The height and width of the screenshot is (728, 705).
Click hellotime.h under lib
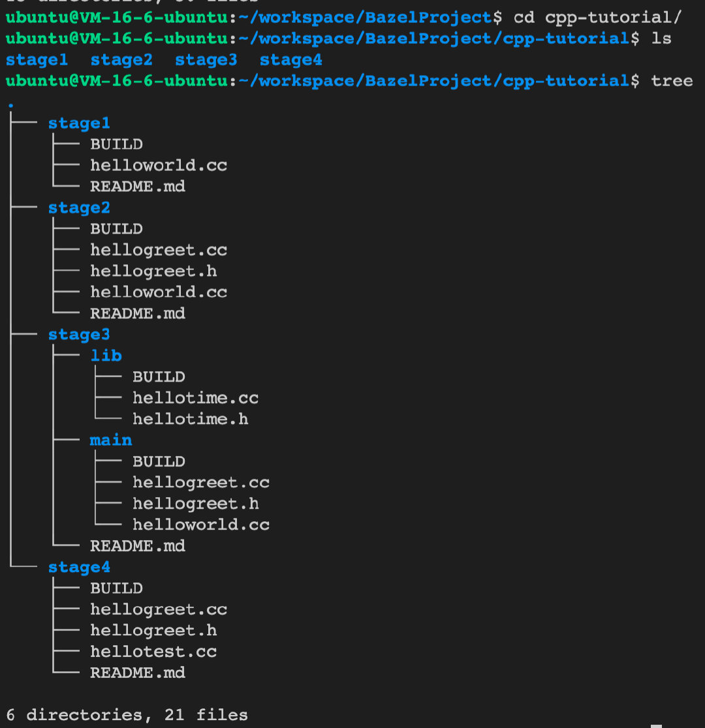190,419
